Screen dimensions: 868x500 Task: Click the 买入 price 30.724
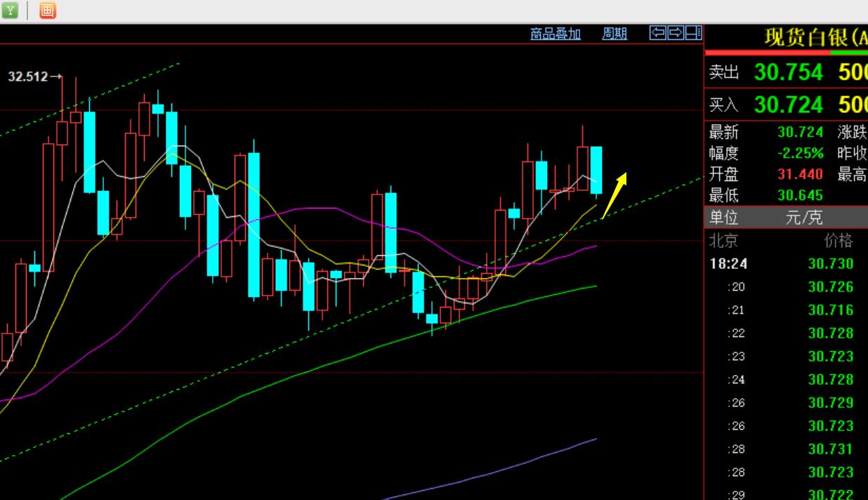(x=789, y=105)
